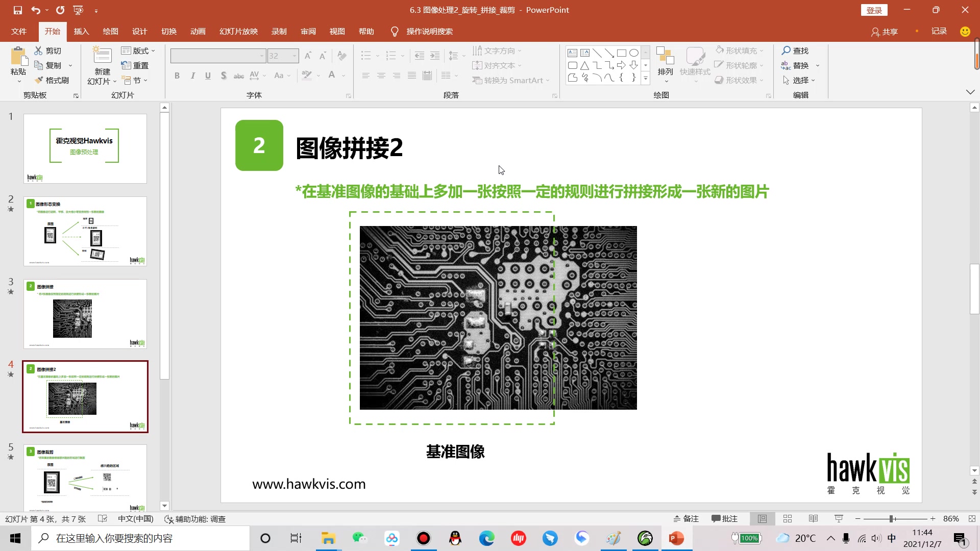Image resolution: width=980 pixels, height=551 pixels.
Task: Switch to the Animations (动画) tab
Action: pos(198,31)
